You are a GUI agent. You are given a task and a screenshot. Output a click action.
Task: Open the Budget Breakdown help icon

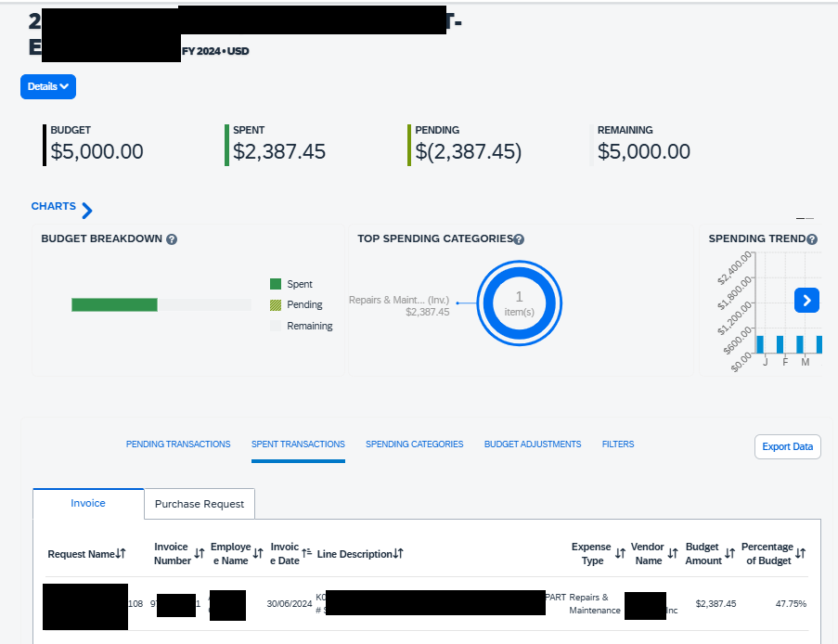point(172,239)
